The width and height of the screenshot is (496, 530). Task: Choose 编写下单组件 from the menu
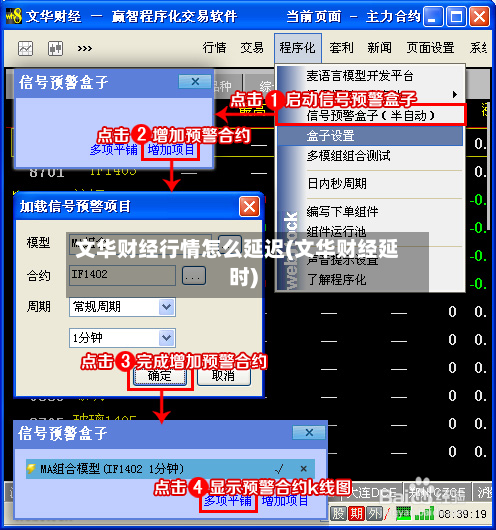pyautogui.click(x=343, y=212)
